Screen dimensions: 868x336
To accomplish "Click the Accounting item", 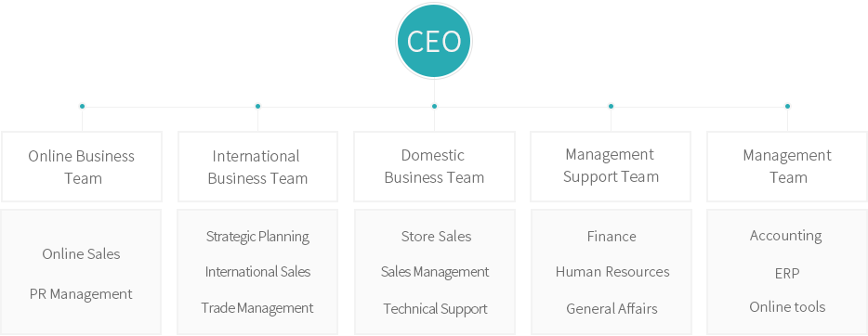I will [786, 236].
